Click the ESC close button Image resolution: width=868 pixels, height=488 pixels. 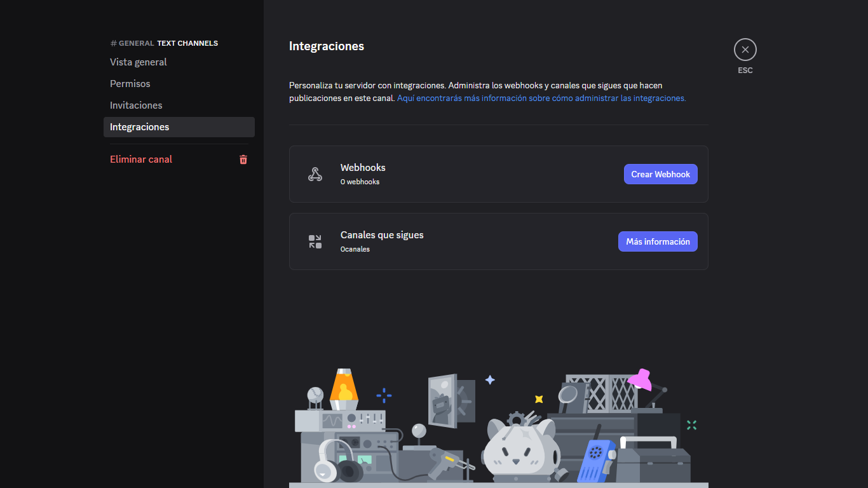coord(745,49)
